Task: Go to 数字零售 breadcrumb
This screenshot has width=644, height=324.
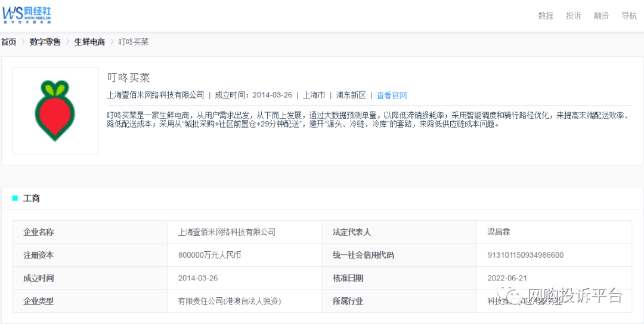Action: pos(45,42)
